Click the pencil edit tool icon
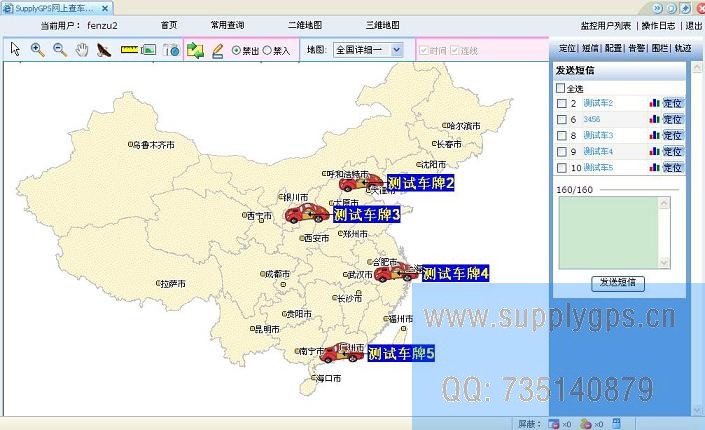The width and height of the screenshot is (705, 430). pos(217,49)
